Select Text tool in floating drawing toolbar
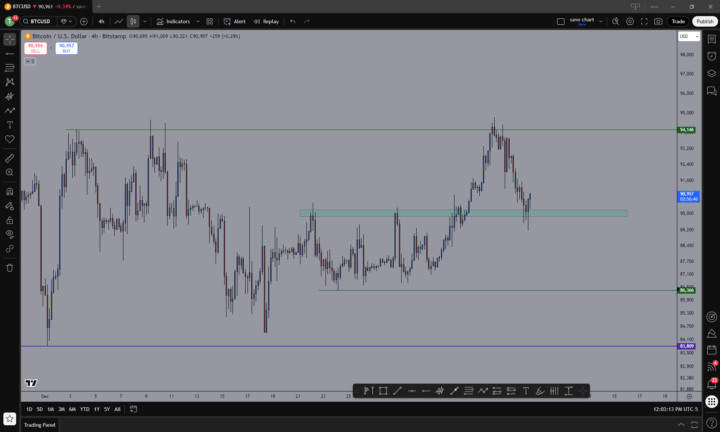Image resolution: width=720 pixels, height=432 pixels. pyautogui.click(x=526, y=391)
